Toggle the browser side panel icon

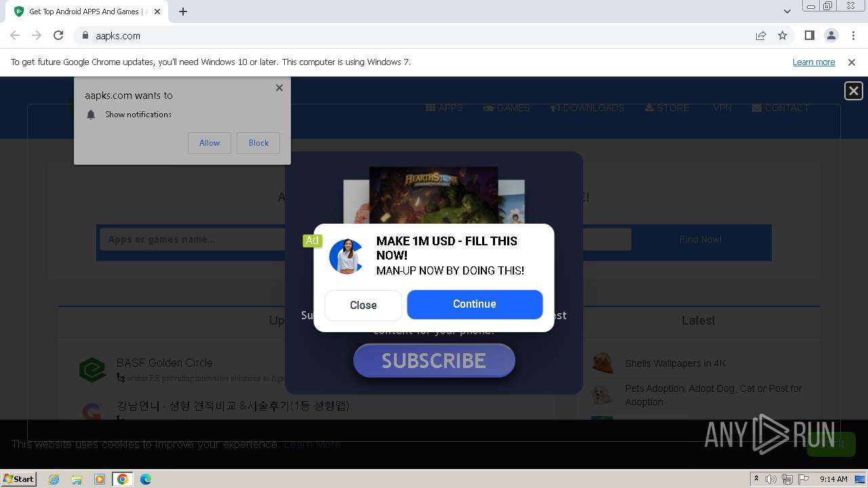pyautogui.click(x=809, y=35)
